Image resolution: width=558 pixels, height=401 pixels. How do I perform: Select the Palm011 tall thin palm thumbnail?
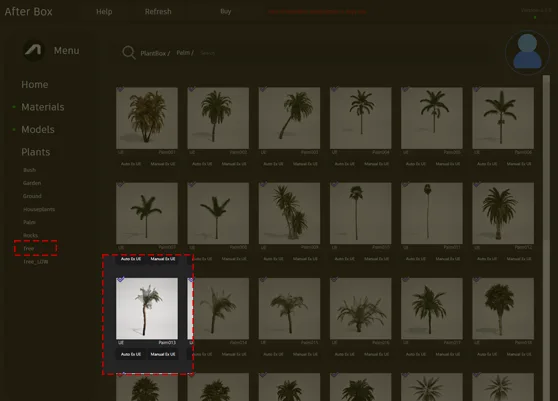(432, 213)
